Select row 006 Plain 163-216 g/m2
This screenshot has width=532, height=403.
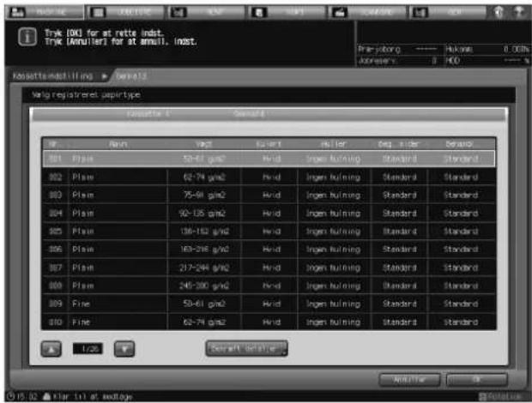tap(269, 250)
